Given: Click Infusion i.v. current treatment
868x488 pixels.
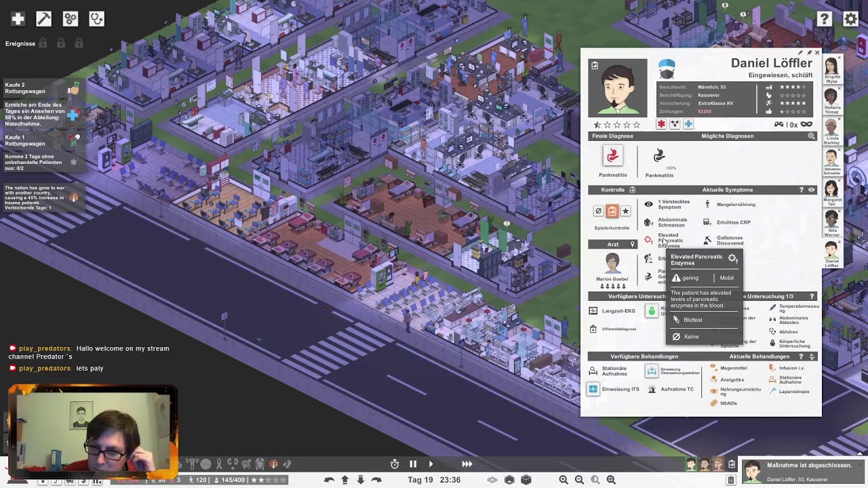Looking at the screenshot, I should tap(787, 368).
